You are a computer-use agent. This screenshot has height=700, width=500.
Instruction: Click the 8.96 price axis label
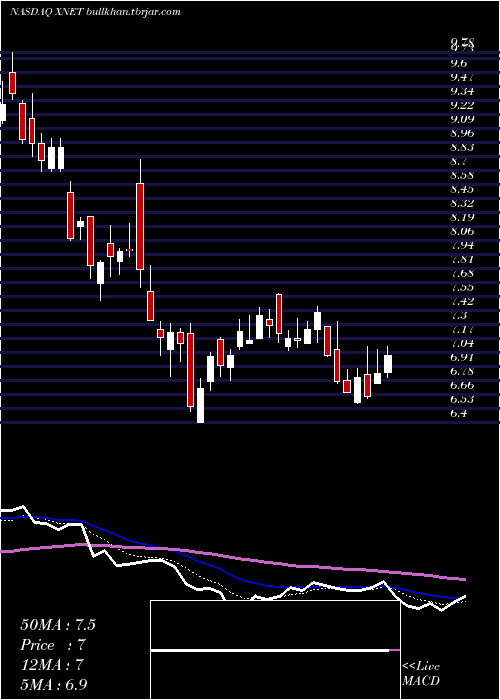462,133
